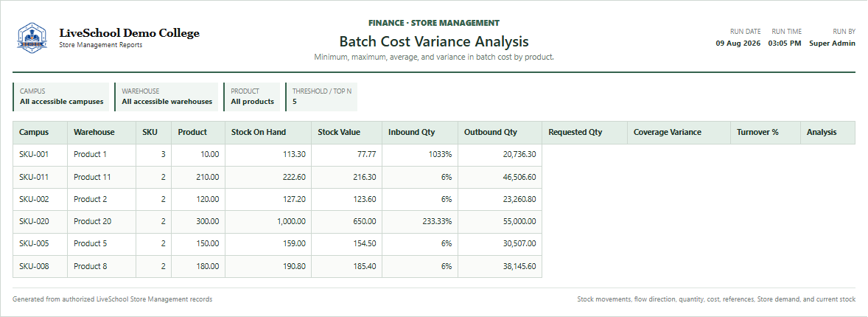The height and width of the screenshot is (317, 868).
Task: Click the Store Management Reports subtitle
Action: (x=100, y=46)
